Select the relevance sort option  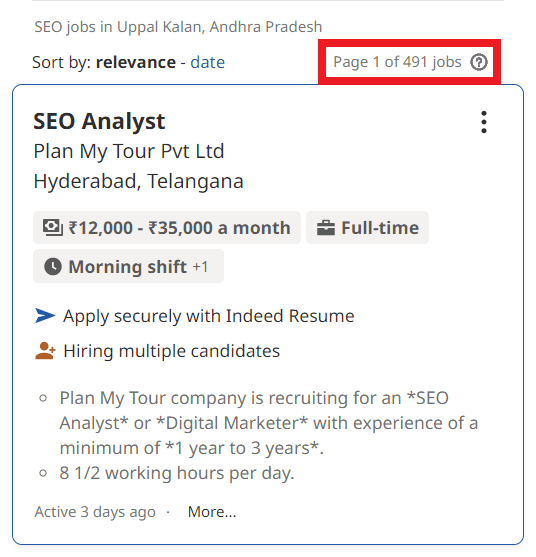click(x=136, y=62)
